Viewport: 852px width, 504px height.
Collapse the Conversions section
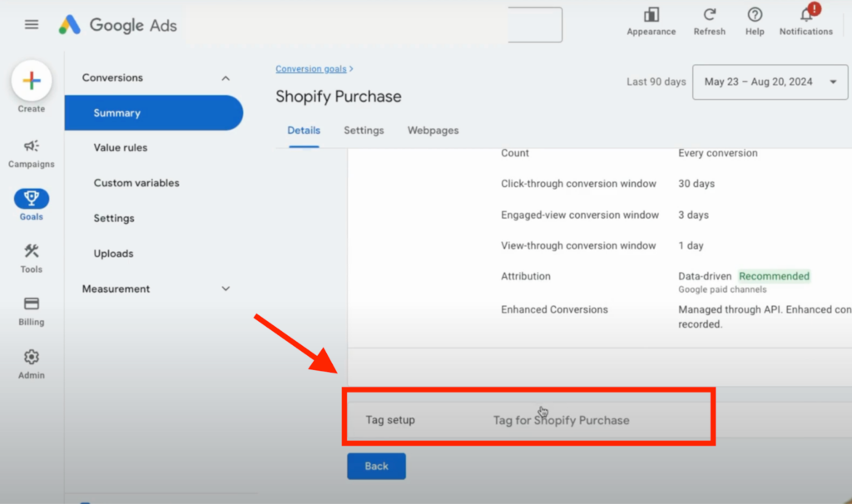tap(225, 78)
